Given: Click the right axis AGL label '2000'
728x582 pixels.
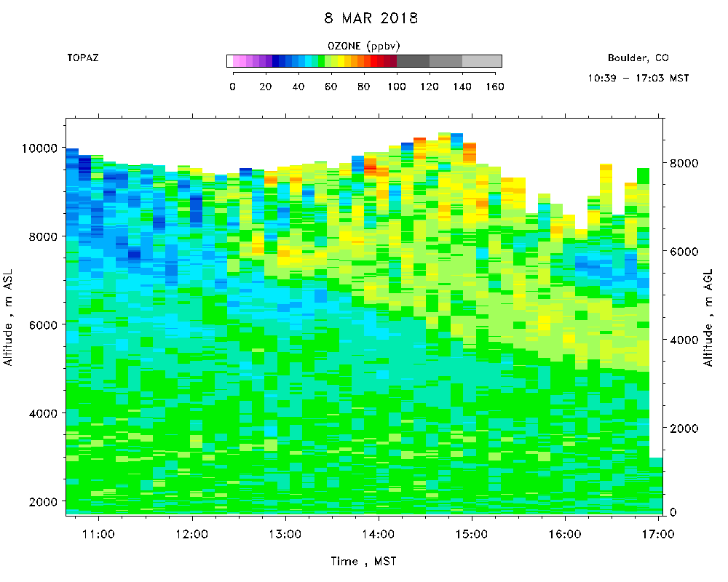Looking at the screenshot, I should (x=684, y=428).
